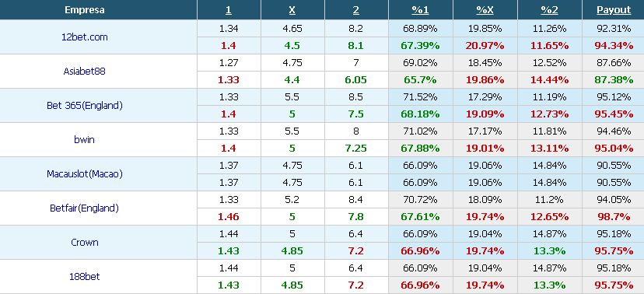Sort by the 2 column header
Image resolution: width=644 pixels, height=294 pixels.
pos(355,10)
